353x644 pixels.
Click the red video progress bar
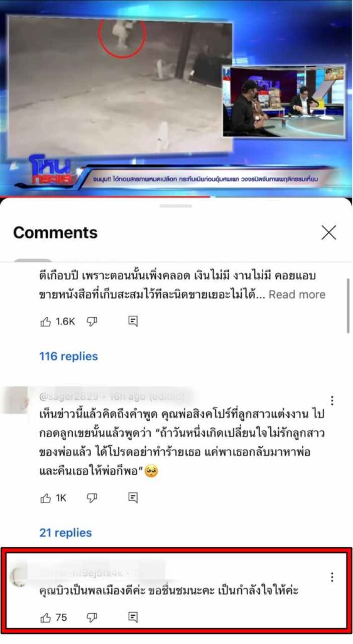(106, 197)
